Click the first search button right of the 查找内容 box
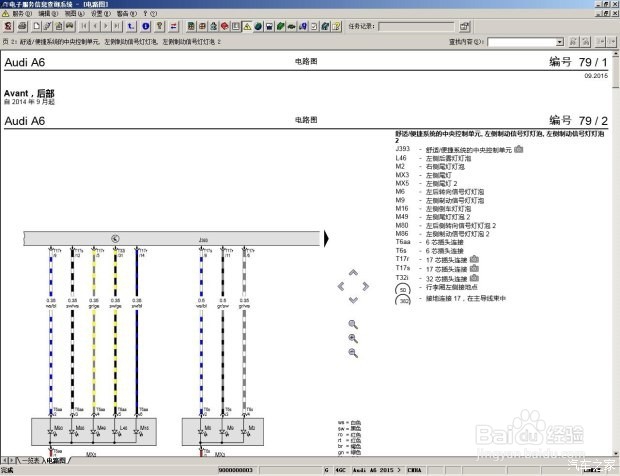The height and width of the screenshot is (476, 620). 574,42
